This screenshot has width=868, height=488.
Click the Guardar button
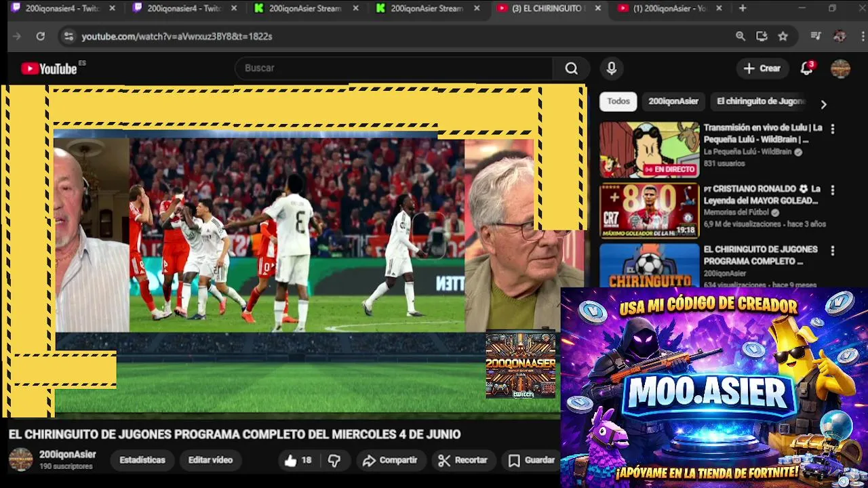tap(532, 461)
